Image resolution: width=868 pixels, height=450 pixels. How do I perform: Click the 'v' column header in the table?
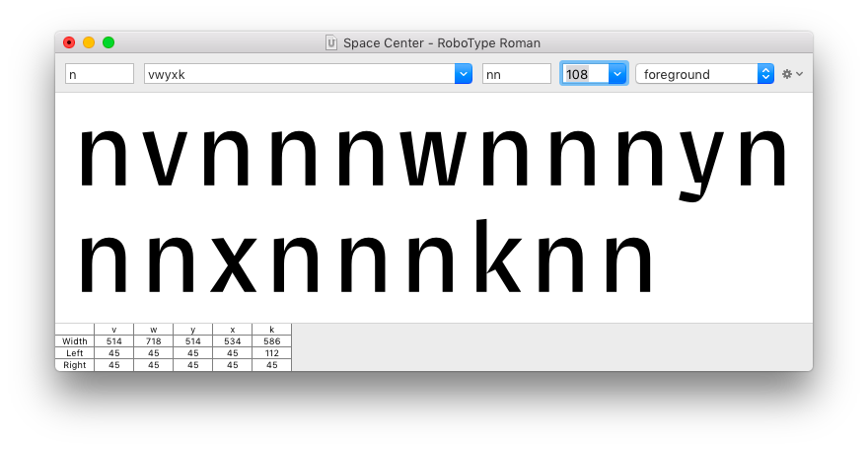[x=114, y=330]
